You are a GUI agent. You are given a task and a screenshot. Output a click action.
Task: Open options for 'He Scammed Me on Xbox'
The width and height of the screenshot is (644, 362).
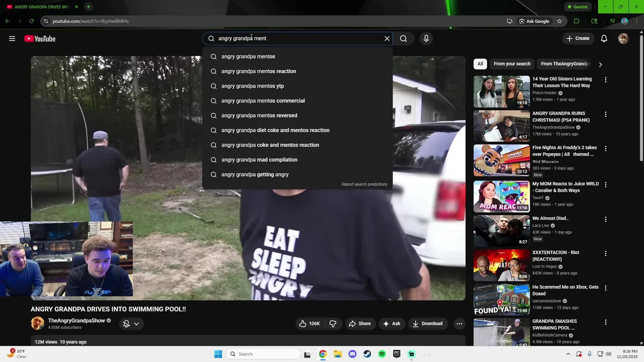[605, 288]
